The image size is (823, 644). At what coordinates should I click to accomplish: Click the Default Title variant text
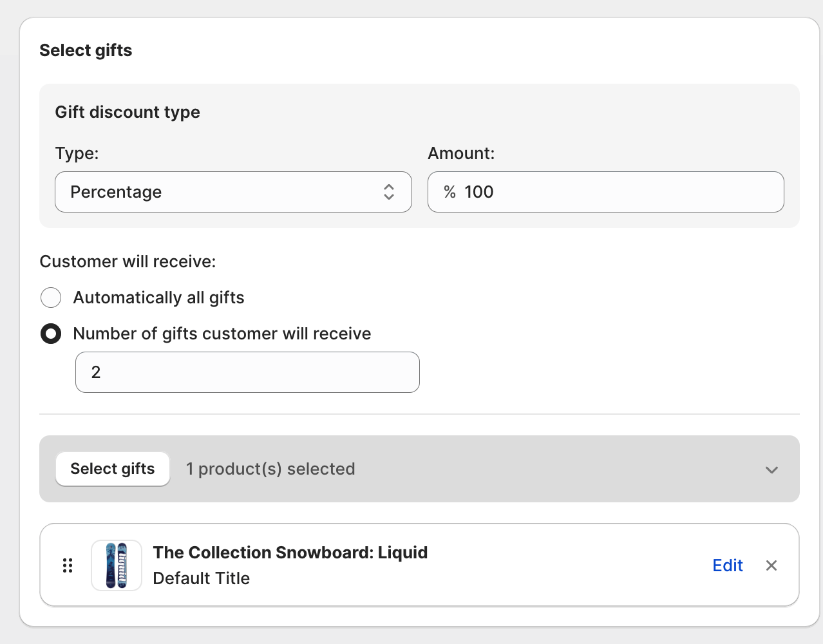coord(202,578)
